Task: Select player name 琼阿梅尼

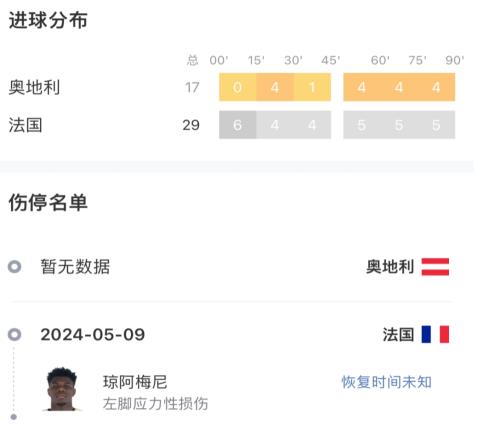Action: point(135,382)
